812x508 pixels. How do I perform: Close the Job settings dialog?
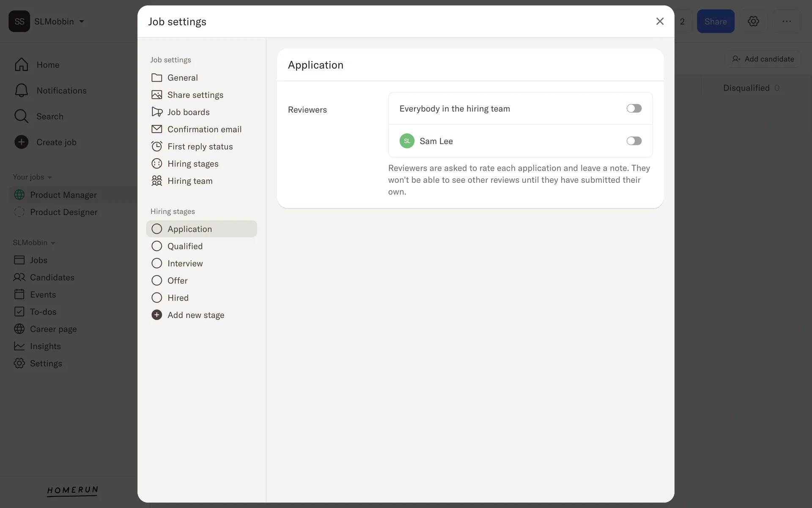(659, 21)
